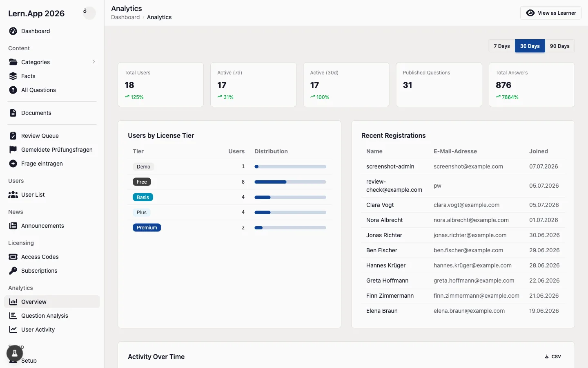Viewport: 588px width, 368px height.
Task: Click Ben Fischer's name
Action: click(x=382, y=250)
